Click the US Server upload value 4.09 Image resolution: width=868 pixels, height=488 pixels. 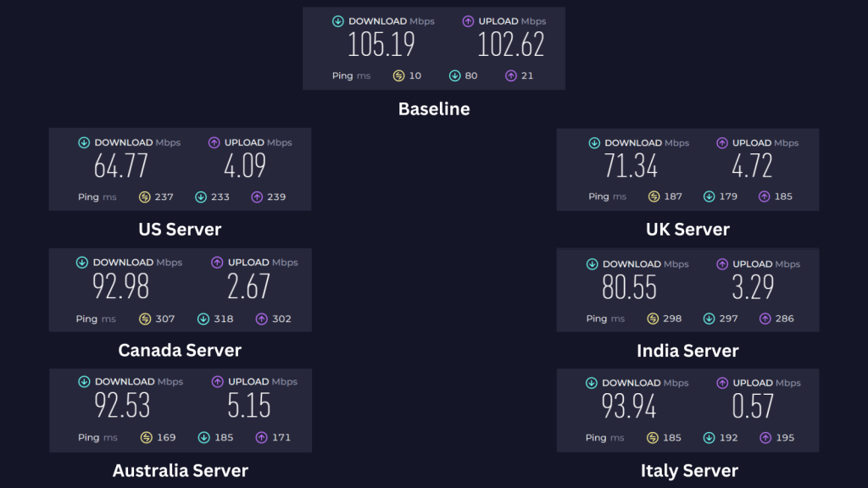point(245,166)
